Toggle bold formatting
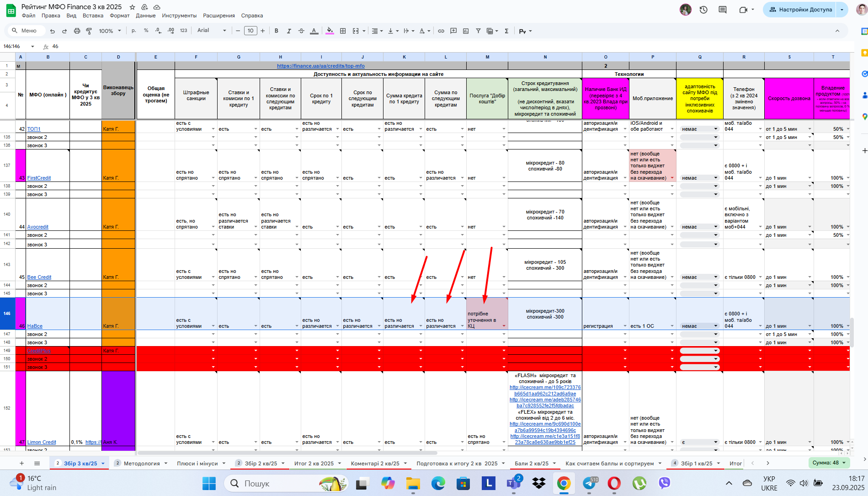This screenshot has width=868, height=496. coord(276,31)
